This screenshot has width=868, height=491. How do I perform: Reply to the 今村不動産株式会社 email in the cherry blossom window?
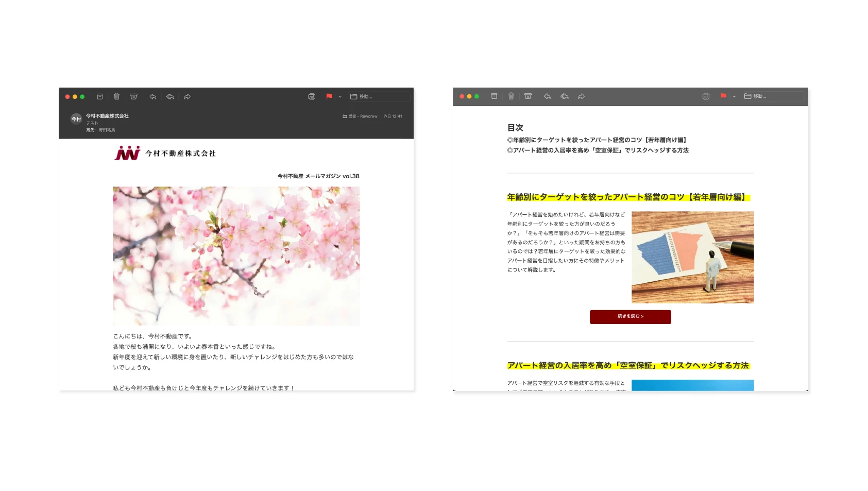[x=153, y=96]
